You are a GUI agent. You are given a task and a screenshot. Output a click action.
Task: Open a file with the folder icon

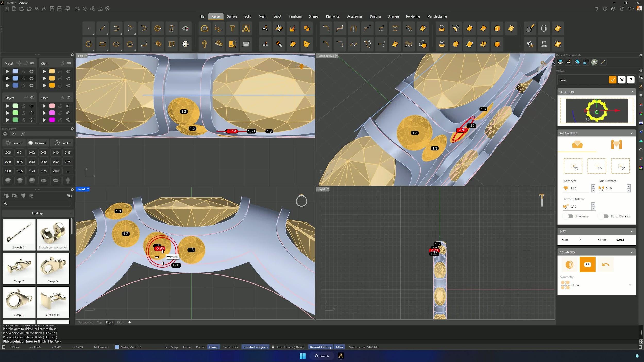click(22, 9)
